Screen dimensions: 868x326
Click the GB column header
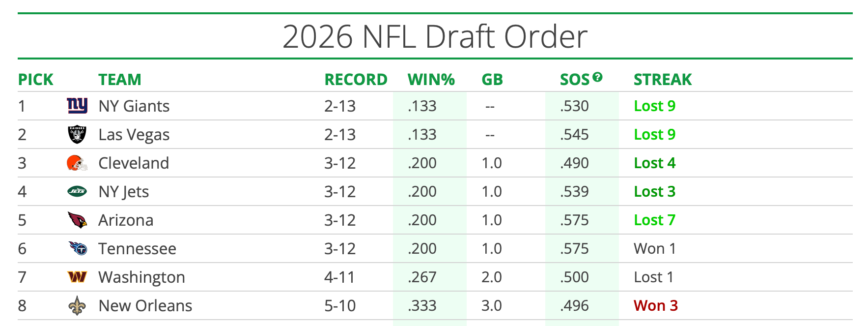point(492,80)
